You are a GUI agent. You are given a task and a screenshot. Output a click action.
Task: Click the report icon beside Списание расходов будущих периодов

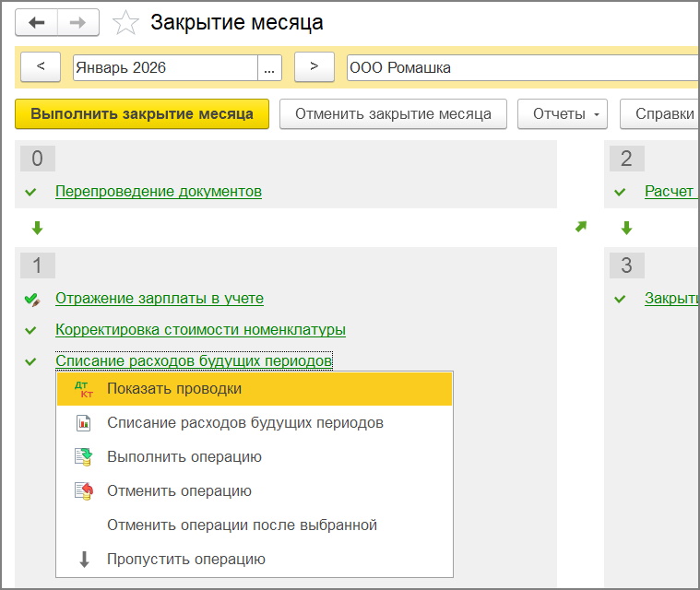tap(84, 423)
